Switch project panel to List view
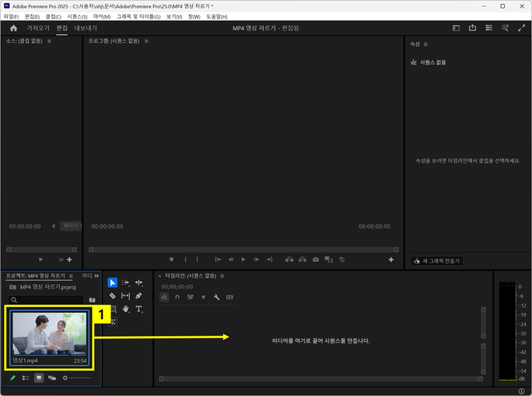532x396 pixels. coord(26,378)
